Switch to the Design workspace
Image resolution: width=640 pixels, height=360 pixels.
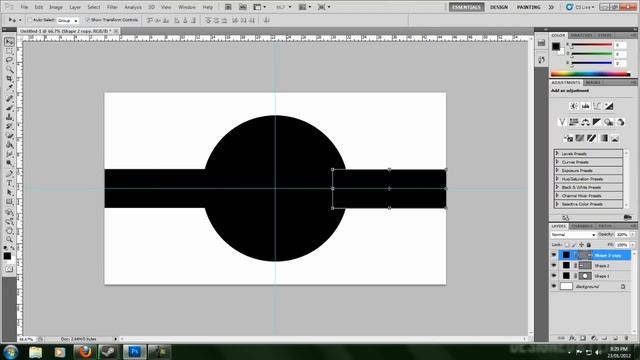[x=499, y=7]
